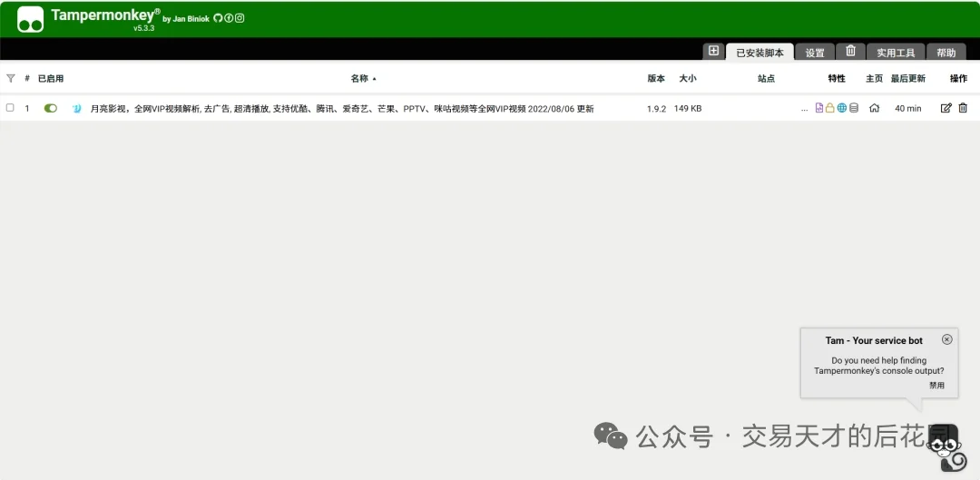Sort by the 已启用 column header
This screenshot has width=980, height=480.
(x=51, y=78)
